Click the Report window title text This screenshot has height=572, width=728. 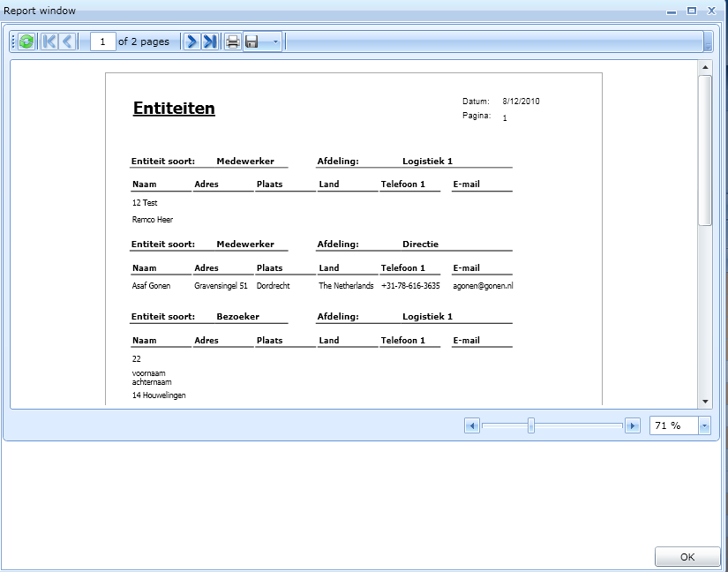tap(40, 11)
